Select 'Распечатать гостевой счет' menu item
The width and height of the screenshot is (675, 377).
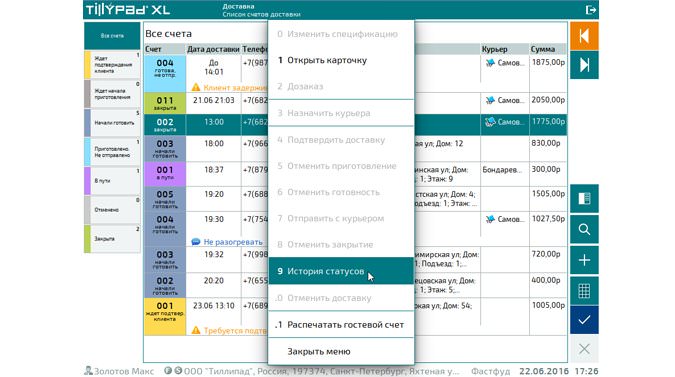pyautogui.click(x=341, y=325)
